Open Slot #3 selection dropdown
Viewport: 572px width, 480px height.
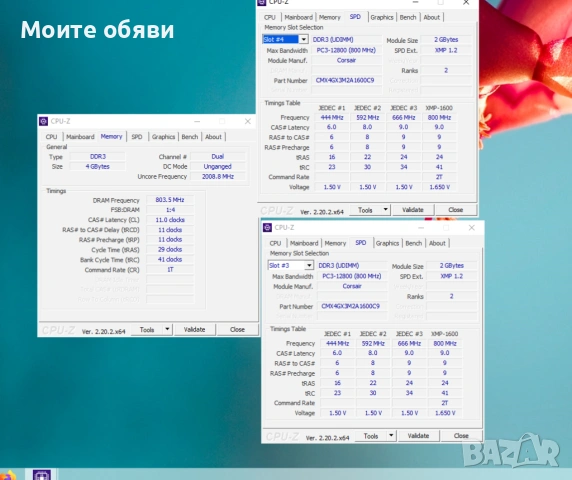pos(309,265)
